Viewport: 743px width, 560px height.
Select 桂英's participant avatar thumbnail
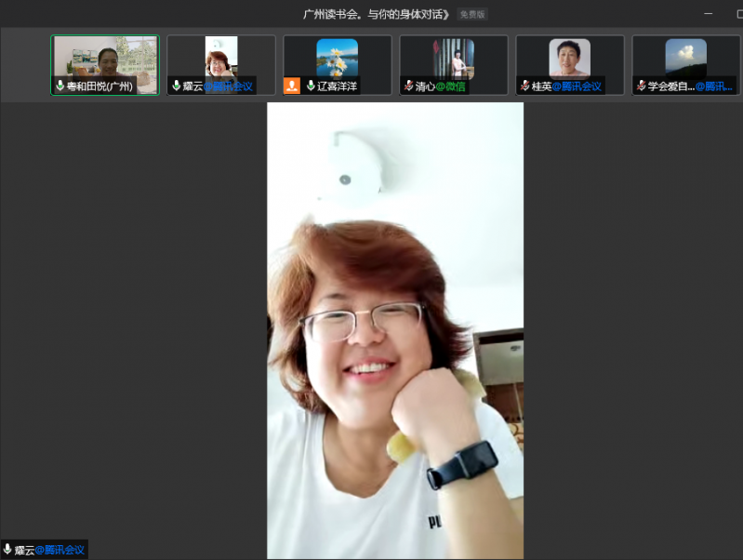(569, 57)
